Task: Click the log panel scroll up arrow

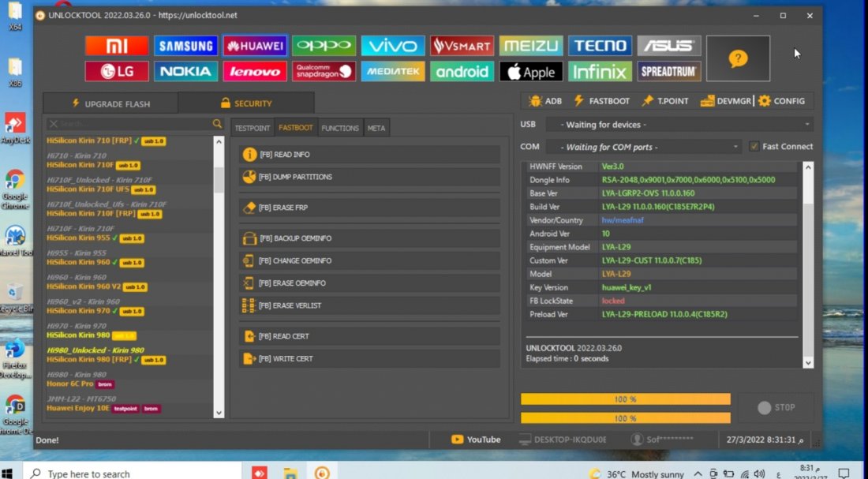Action: click(808, 167)
